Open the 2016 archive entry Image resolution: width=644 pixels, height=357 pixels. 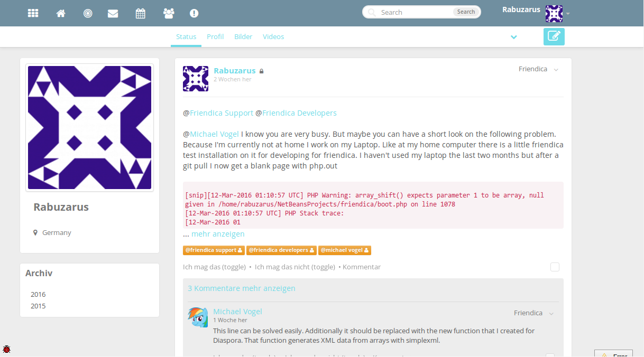pyautogui.click(x=38, y=295)
